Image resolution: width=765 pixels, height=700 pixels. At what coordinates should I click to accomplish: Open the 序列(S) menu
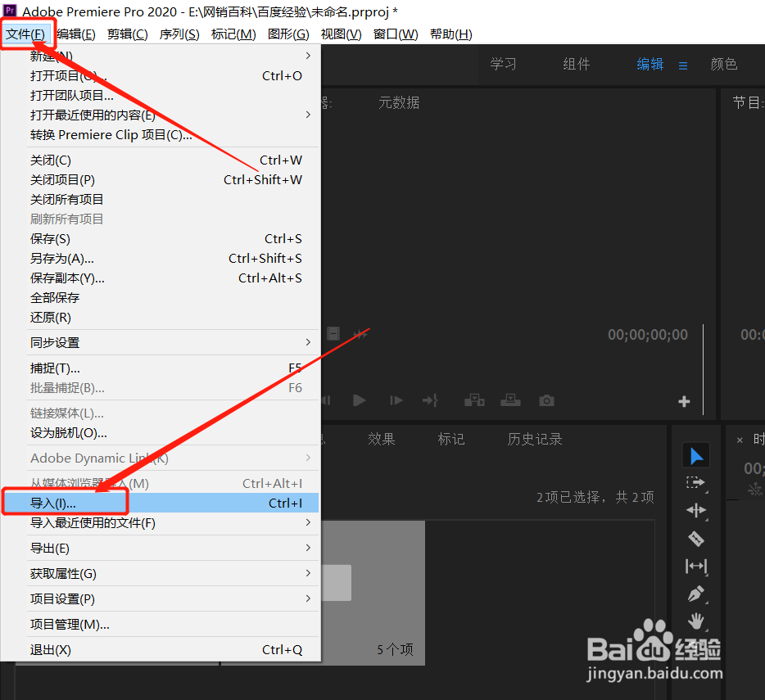tap(179, 34)
